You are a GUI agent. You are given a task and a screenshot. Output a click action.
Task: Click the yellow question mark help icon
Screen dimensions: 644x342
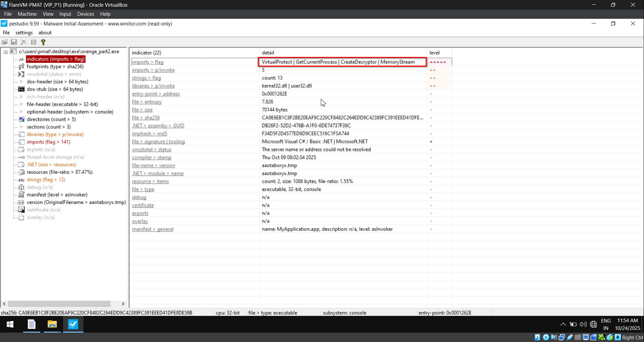[43, 42]
